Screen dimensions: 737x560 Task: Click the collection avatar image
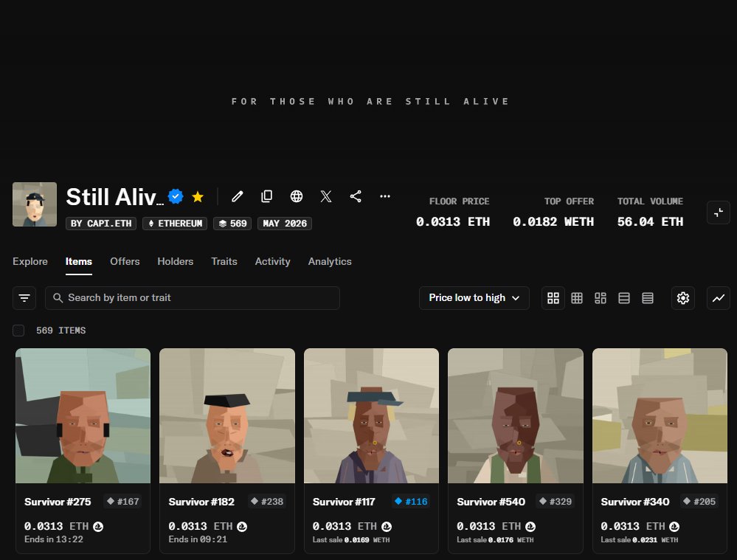(35, 204)
